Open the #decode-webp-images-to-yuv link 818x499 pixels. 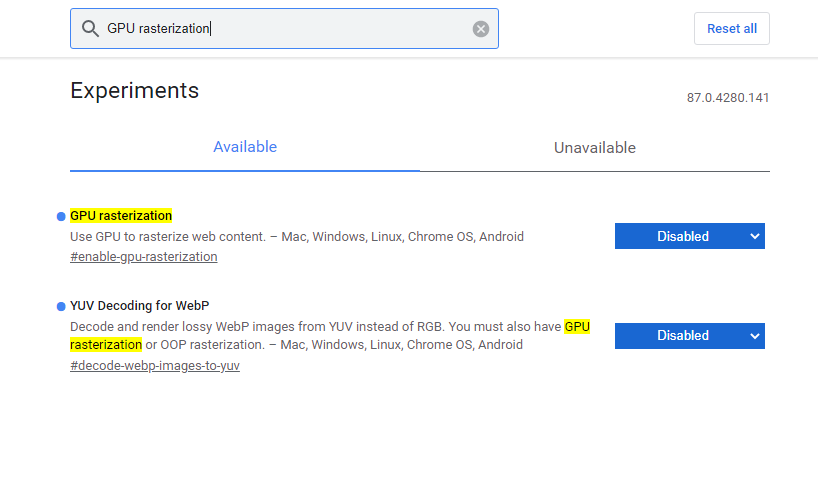155,366
